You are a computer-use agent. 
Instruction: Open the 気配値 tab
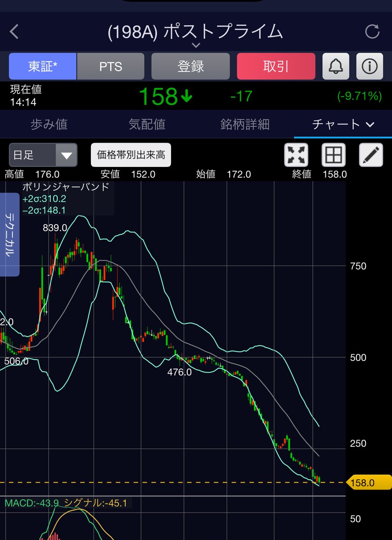coord(147,124)
